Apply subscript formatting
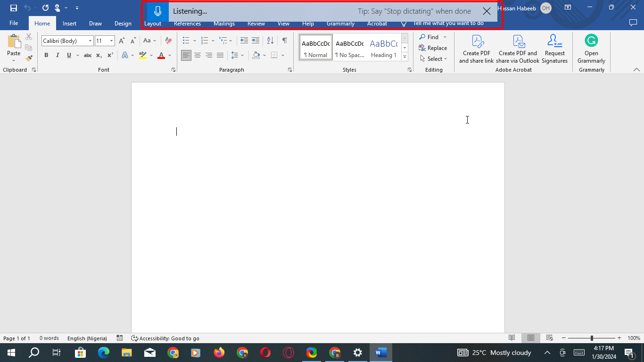Viewport: 644px width, 362px height. pyautogui.click(x=99, y=55)
